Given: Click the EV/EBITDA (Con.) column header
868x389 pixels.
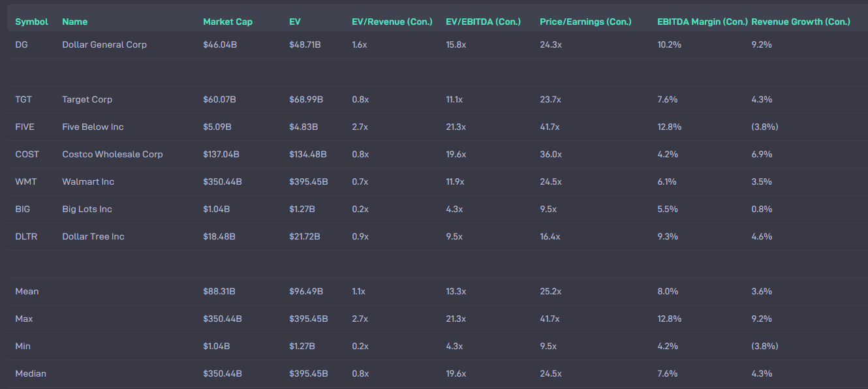Looking at the screenshot, I should (x=484, y=22).
